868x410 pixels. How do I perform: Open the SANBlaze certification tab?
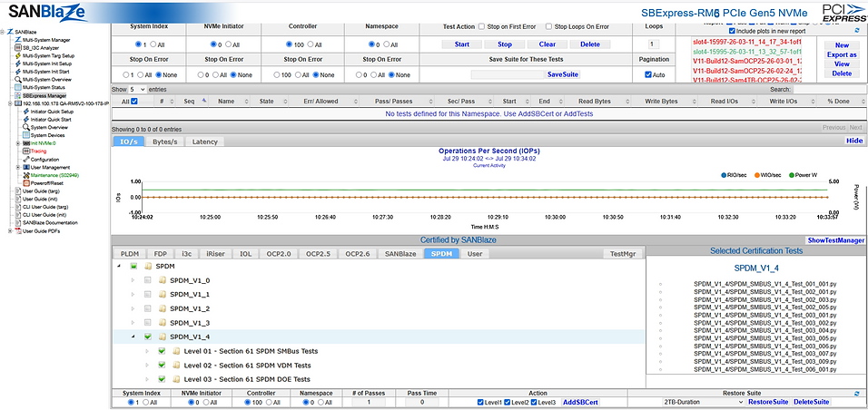(400, 254)
